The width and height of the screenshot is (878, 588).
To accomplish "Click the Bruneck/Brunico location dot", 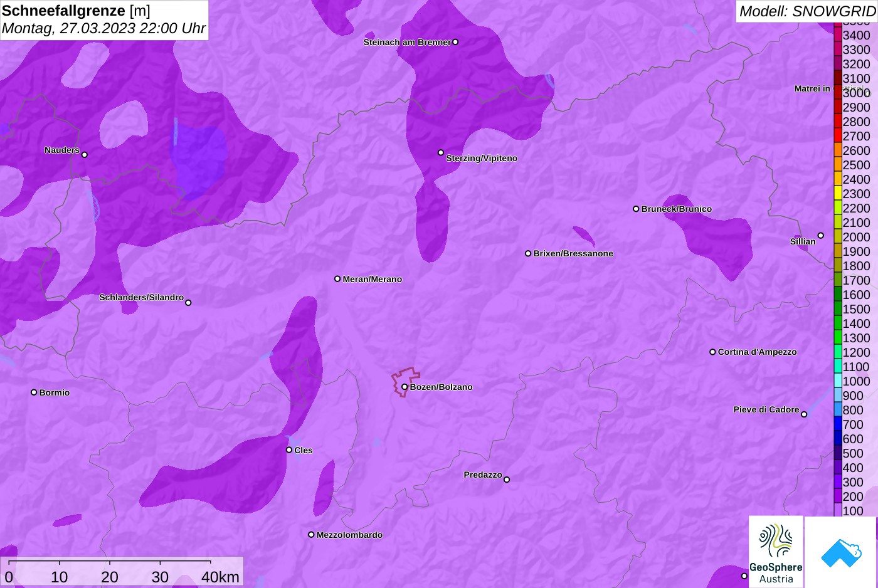I will [x=636, y=209].
